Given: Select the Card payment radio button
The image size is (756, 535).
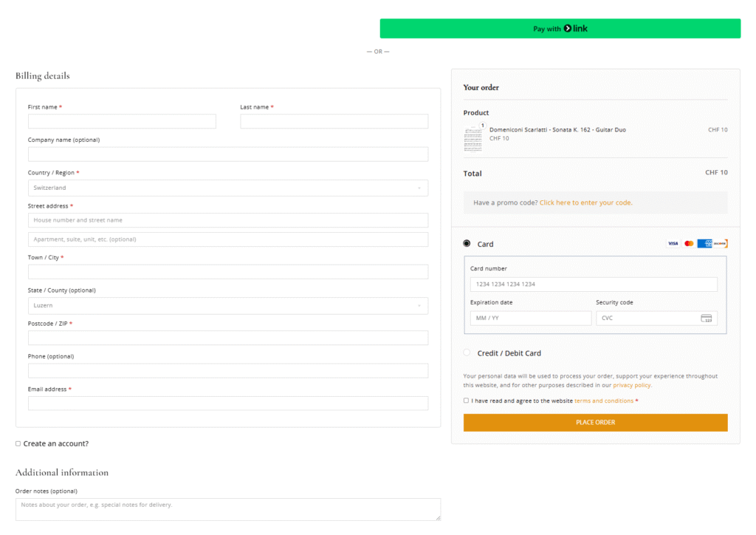Looking at the screenshot, I should pos(467,244).
